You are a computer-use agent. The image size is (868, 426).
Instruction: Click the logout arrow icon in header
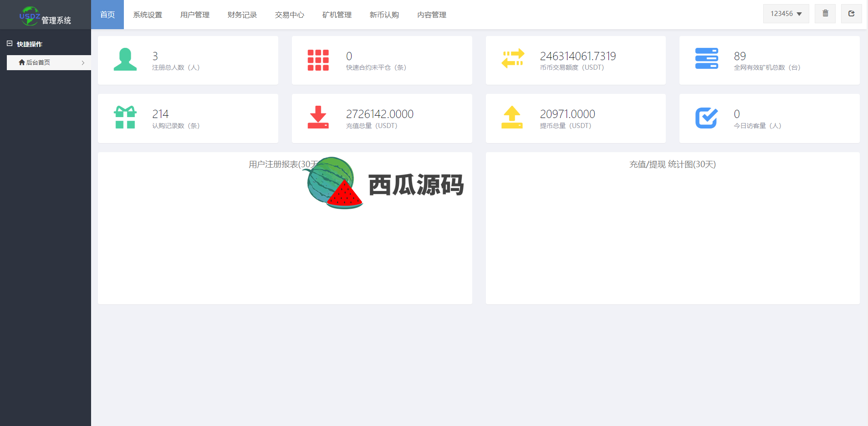click(x=851, y=14)
